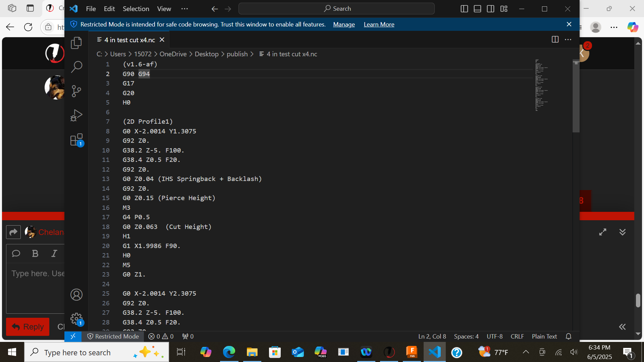Screen dimensions: 644x362
Task: Click the command center Search box
Action: [x=336, y=9]
